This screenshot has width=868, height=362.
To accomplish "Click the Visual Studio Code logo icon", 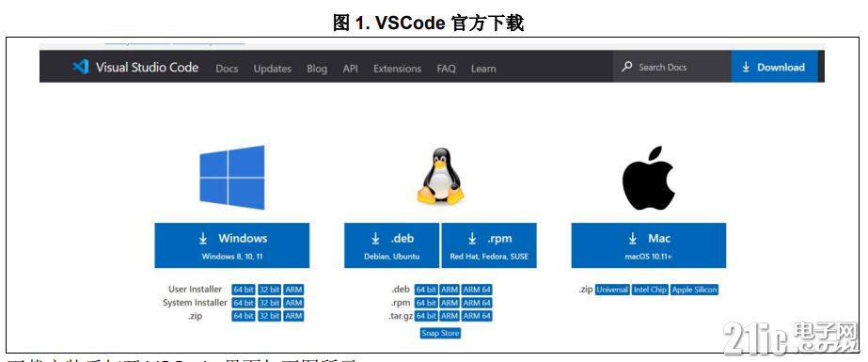I will [x=81, y=67].
